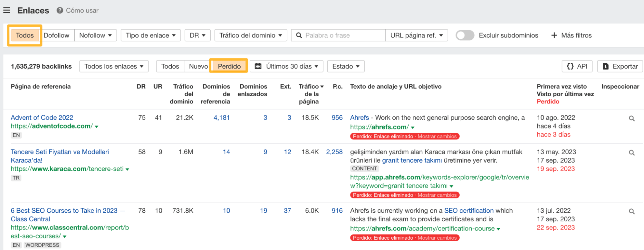Open 6 Best SEO Courses Class Central link
Screen dimensions: 644x250
tap(68, 215)
